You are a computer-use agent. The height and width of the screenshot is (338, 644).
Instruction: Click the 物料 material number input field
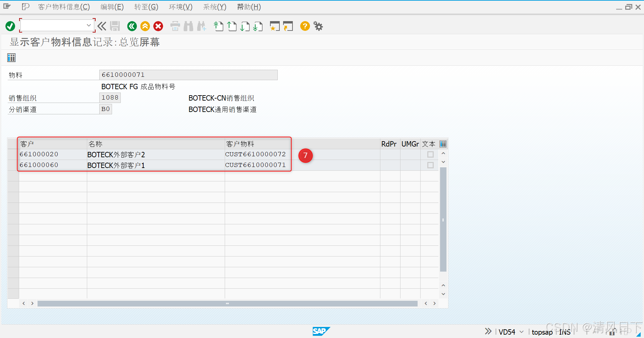[x=188, y=74]
